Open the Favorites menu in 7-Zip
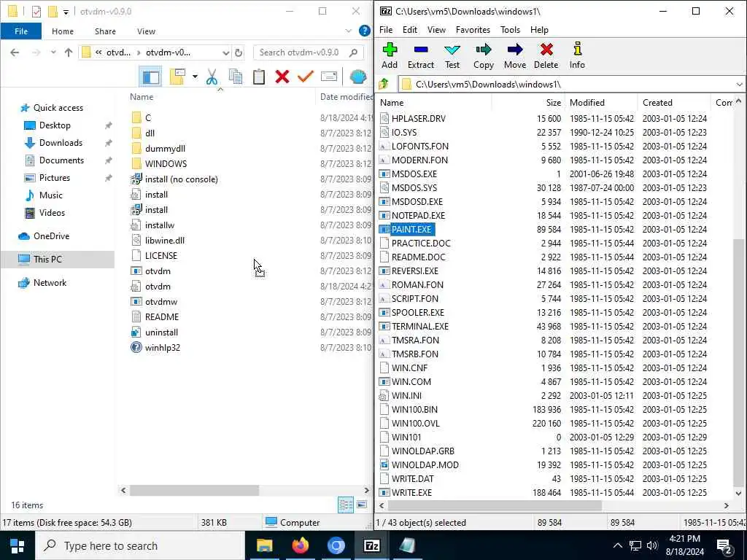This screenshot has width=747, height=560. pos(473,29)
